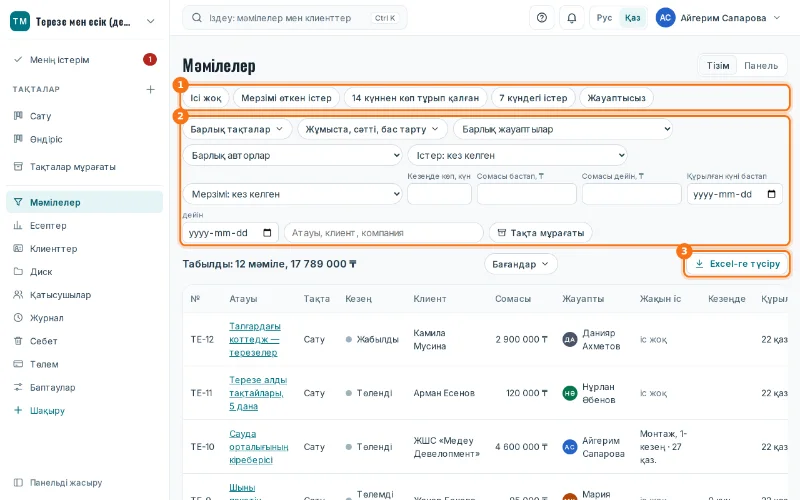Screen dimensions: 800x500
Task: Open Баптаулар section label
Action: (x=53, y=387)
